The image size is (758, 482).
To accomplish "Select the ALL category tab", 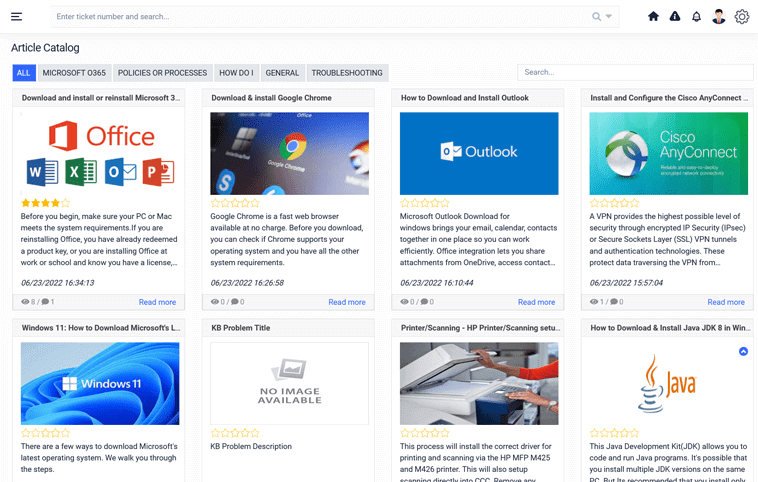I will (24, 73).
